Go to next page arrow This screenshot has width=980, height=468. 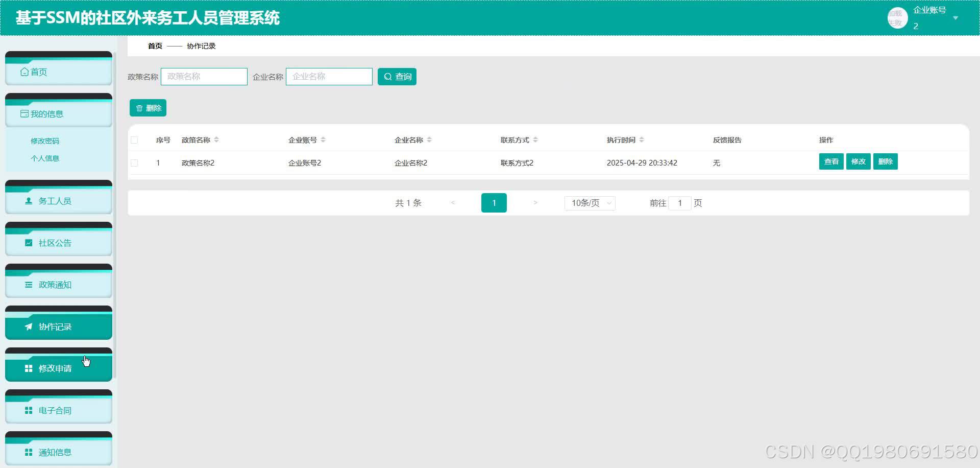click(x=535, y=203)
